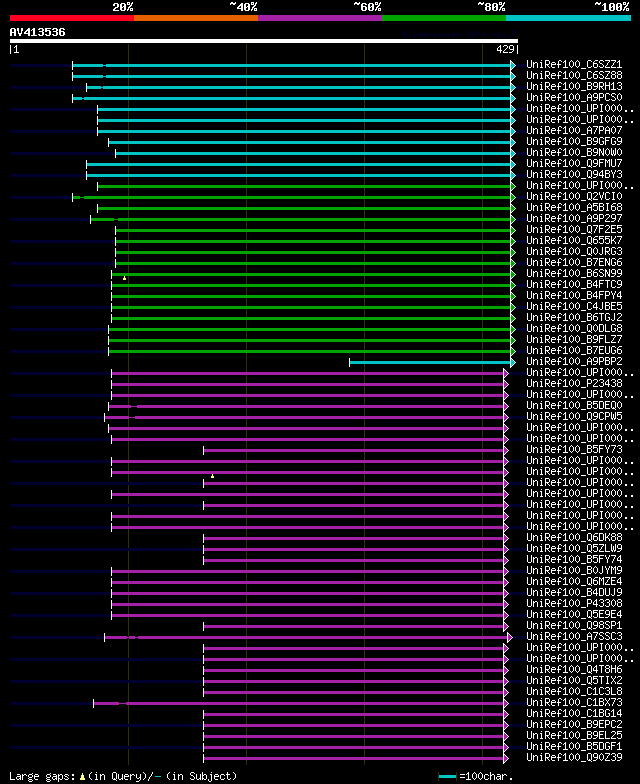Select the UniRef100_A7SSC3 label

tap(574, 636)
